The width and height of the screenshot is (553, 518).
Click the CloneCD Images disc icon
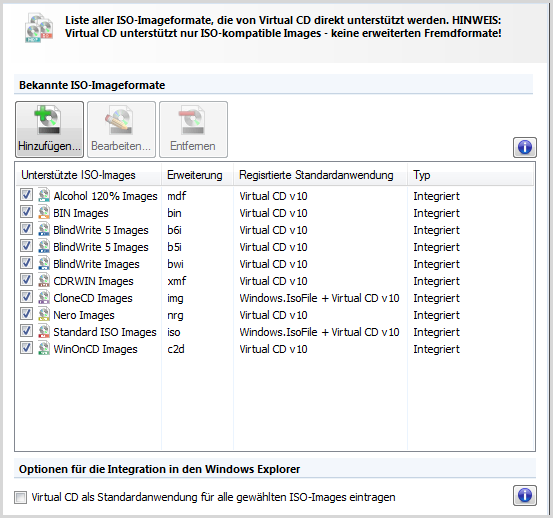click(x=44, y=297)
